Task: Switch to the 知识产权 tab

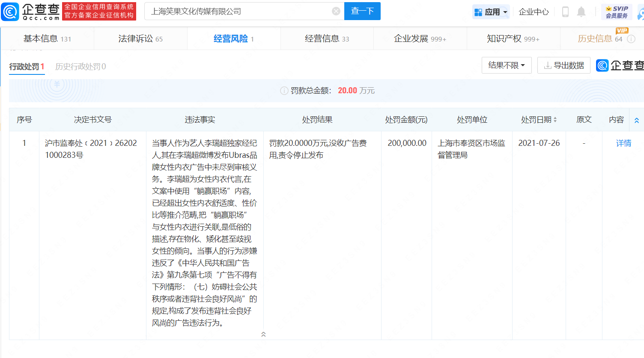Action: click(513, 39)
